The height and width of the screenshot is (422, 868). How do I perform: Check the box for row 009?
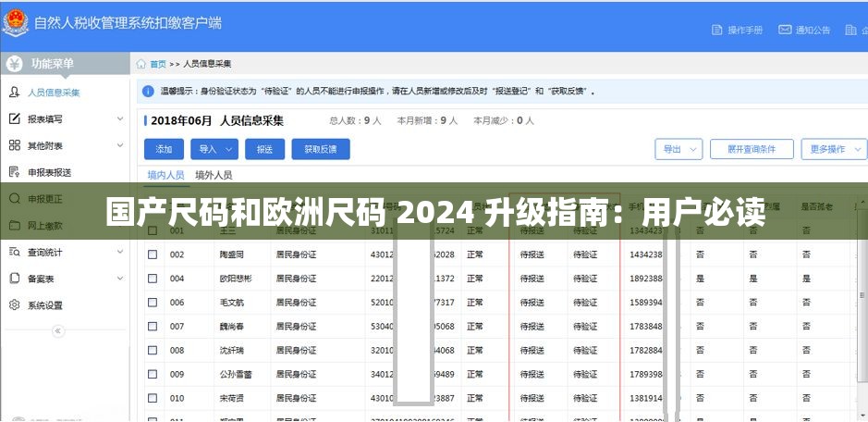[x=153, y=374]
